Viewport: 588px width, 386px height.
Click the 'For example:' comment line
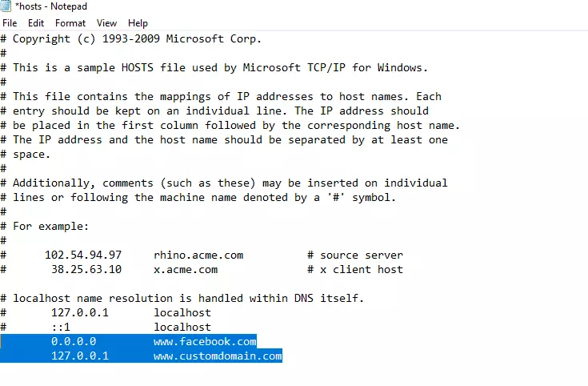(45, 227)
